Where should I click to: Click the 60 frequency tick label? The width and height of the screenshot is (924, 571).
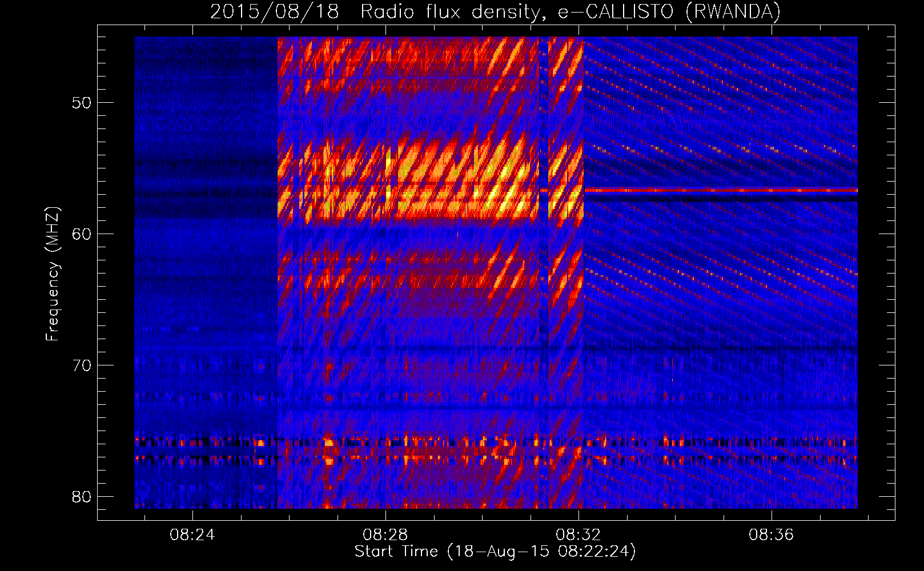click(82, 235)
